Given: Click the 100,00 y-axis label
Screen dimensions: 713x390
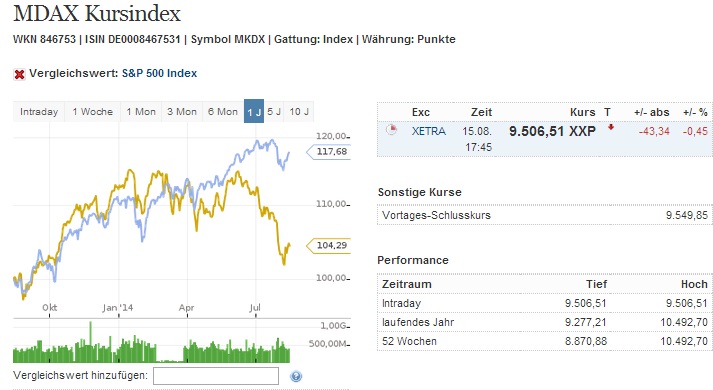Looking at the screenshot, I should (x=331, y=278).
